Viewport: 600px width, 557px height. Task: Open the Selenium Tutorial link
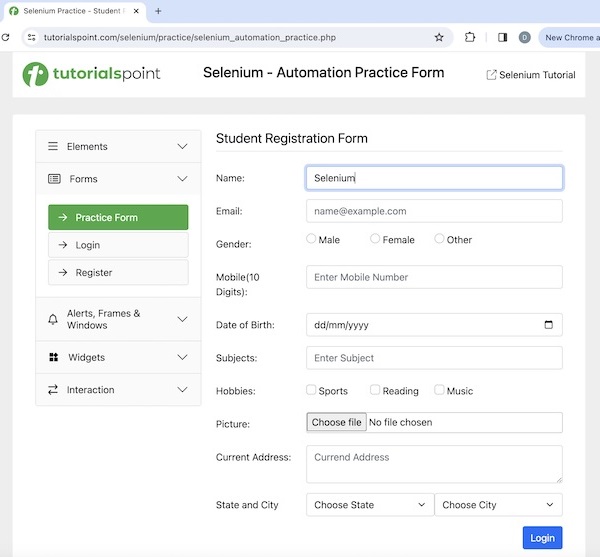pyautogui.click(x=530, y=75)
